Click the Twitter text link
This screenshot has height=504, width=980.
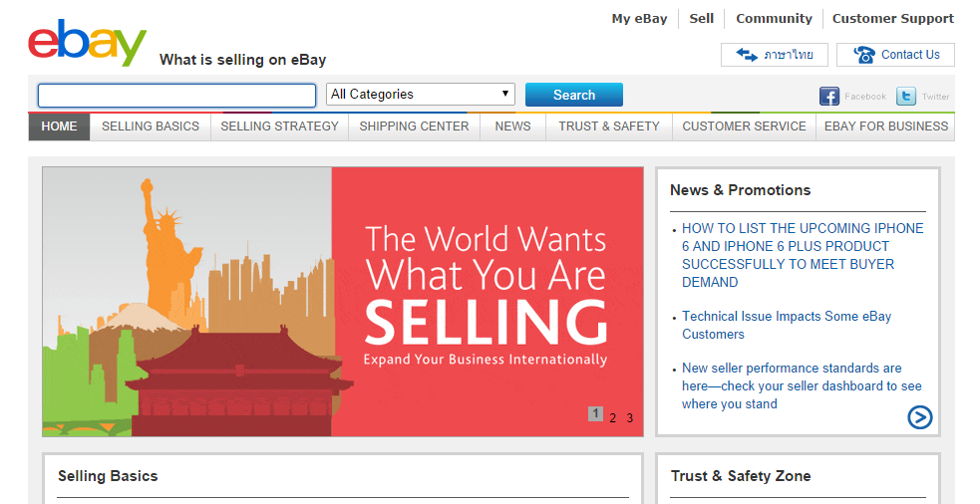click(x=935, y=97)
